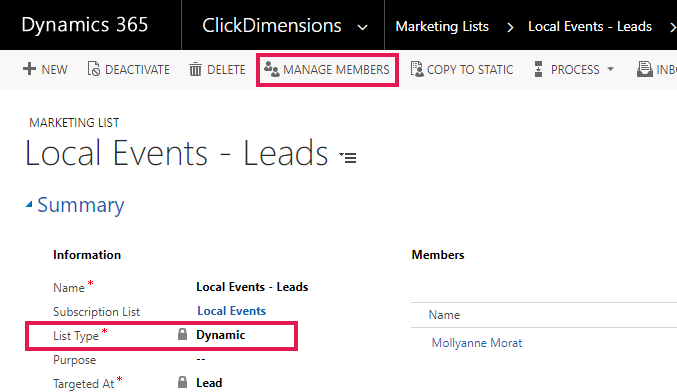Click the Purpose field value
The width and height of the screenshot is (677, 392).
pos(201,359)
